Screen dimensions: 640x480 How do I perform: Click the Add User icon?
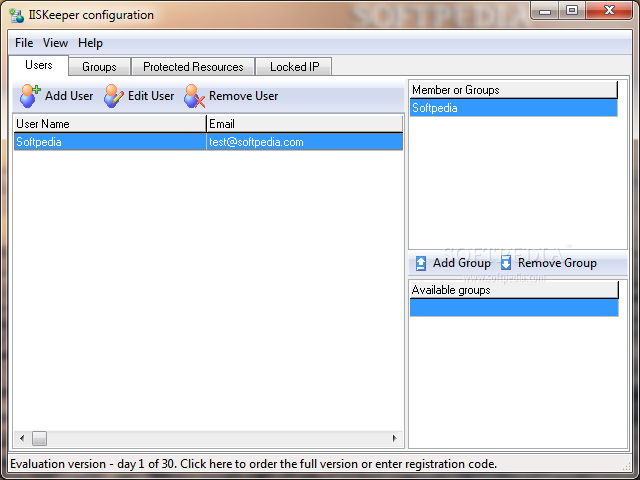(x=30, y=96)
